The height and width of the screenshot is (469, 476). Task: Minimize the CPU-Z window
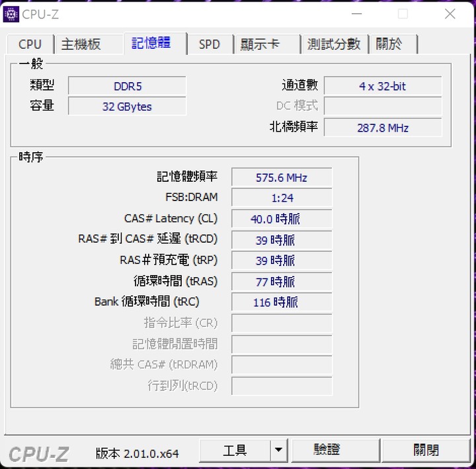coord(357,14)
